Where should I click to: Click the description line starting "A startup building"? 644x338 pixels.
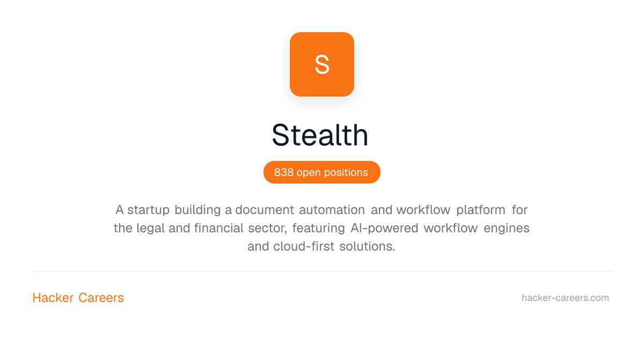coord(321,209)
